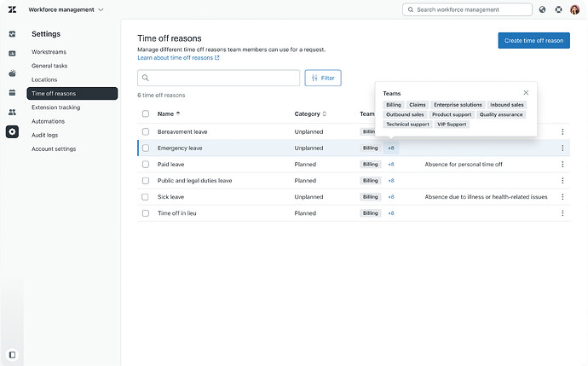Expand the Workforce management product dropdown

(66, 9)
